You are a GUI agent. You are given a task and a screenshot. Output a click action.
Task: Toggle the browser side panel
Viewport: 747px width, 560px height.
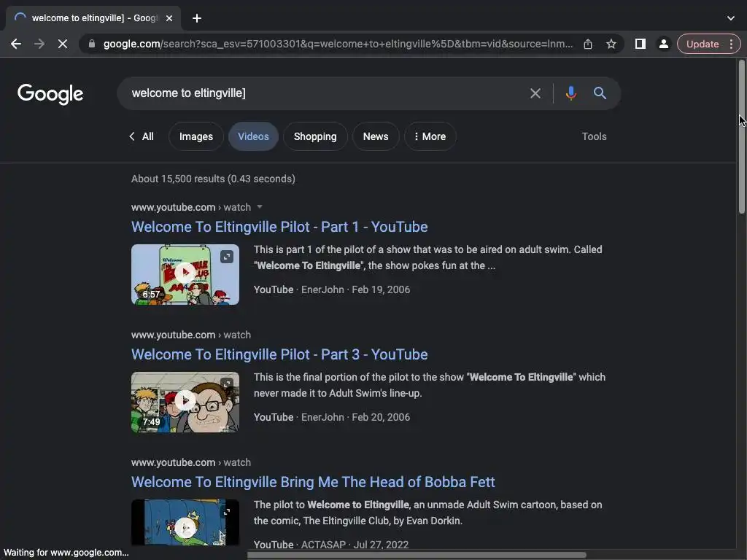click(x=640, y=44)
